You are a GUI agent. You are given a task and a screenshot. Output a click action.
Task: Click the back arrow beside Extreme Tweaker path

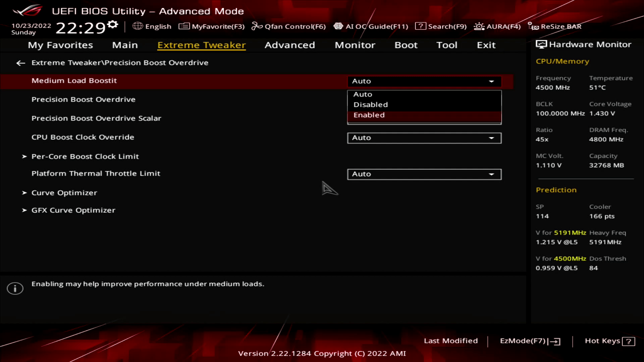21,63
